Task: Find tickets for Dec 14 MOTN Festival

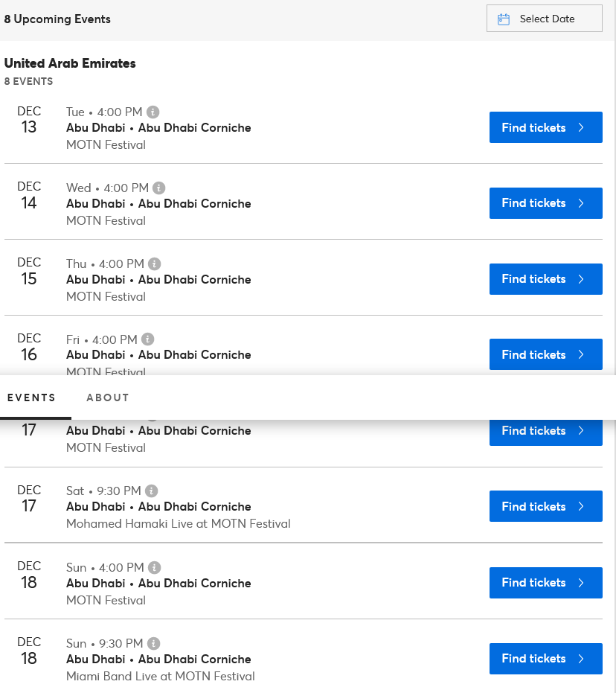Action: pos(546,203)
